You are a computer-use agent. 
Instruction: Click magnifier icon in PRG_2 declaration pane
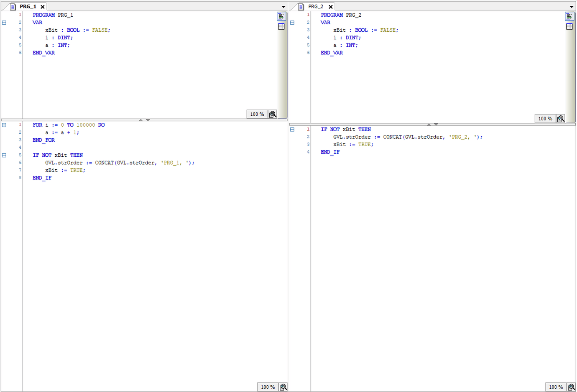[x=561, y=119]
